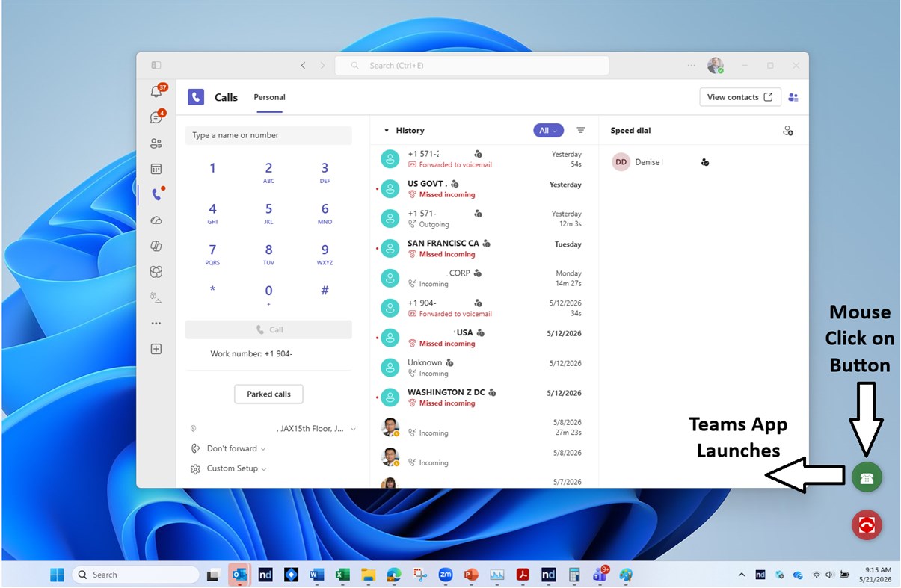
Task: Open the All filter dropdown in History
Action: click(548, 130)
